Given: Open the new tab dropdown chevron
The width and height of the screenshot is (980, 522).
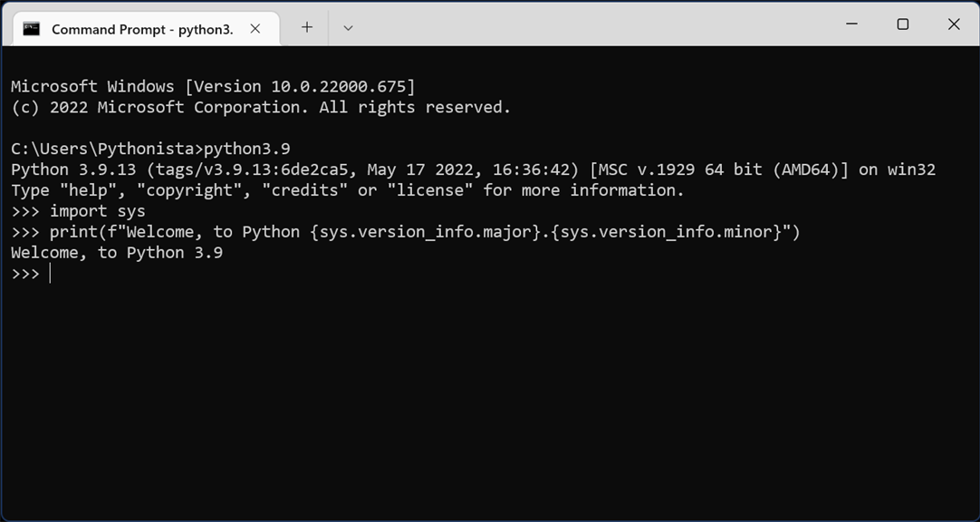Looking at the screenshot, I should (x=348, y=28).
